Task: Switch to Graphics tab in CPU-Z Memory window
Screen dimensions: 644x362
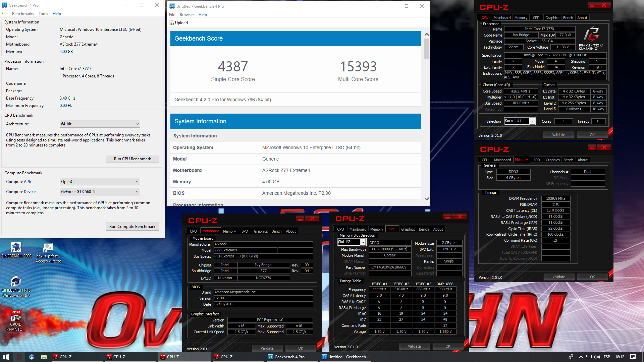Action: pyautogui.click(x=552, y=160)
